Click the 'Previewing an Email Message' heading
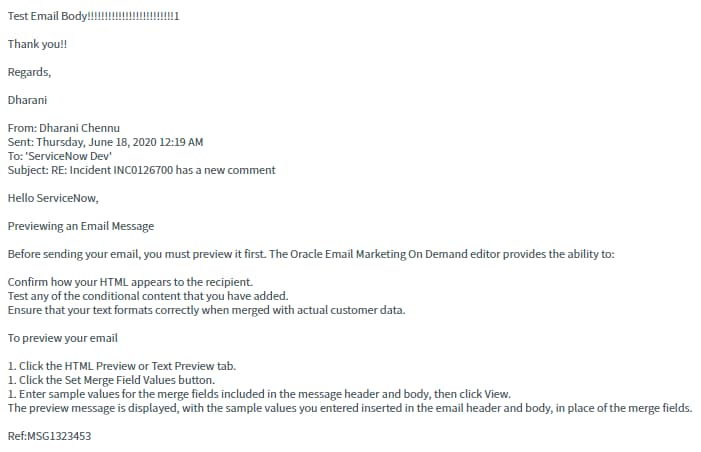This screenshot has height=452, width=701. click(x=81, y=226)
